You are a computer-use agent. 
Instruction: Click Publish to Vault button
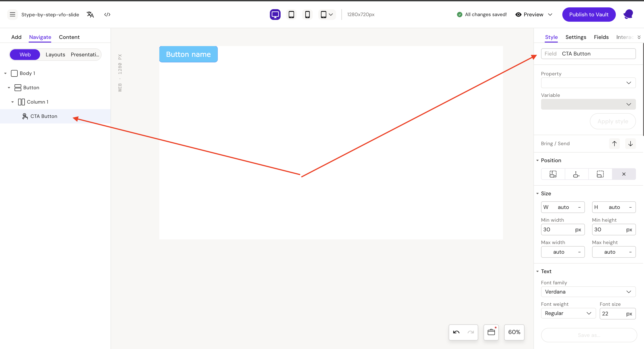tap(589, 15)
